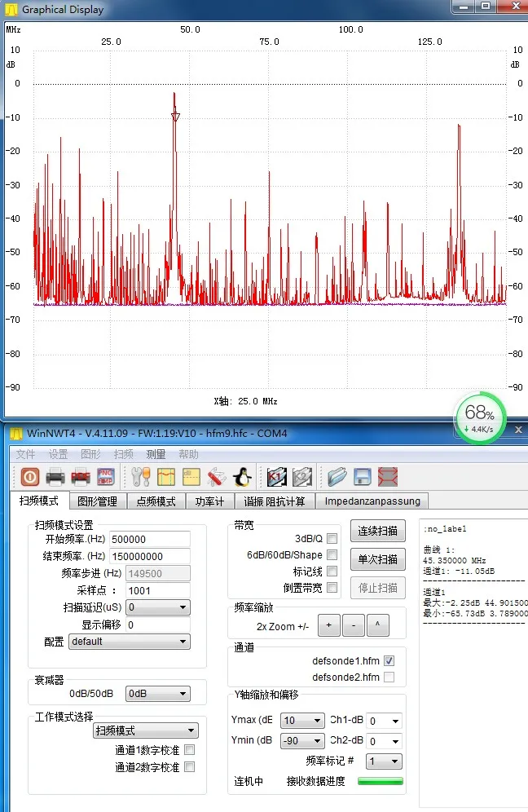Open the 图形 menu
Screen dimensions: 528x812
[90, 454]
